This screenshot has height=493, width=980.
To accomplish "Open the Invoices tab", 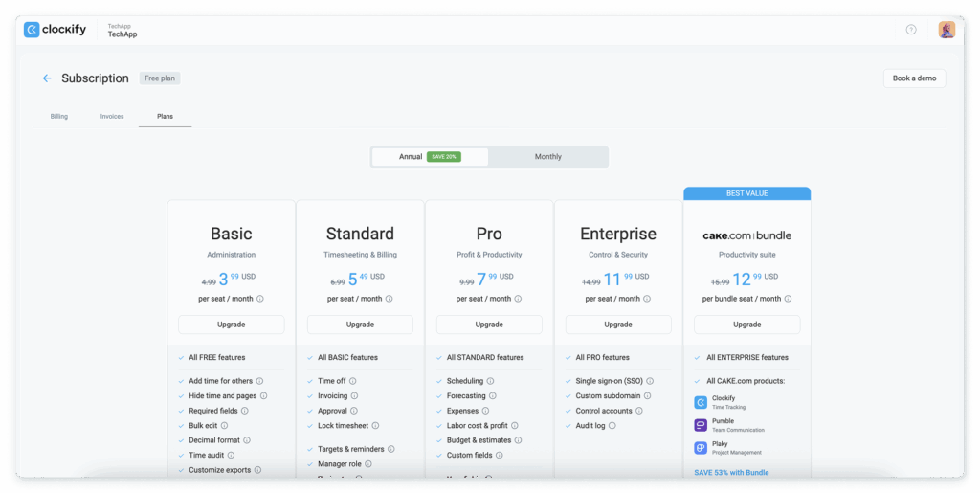I will click(112, 116).
